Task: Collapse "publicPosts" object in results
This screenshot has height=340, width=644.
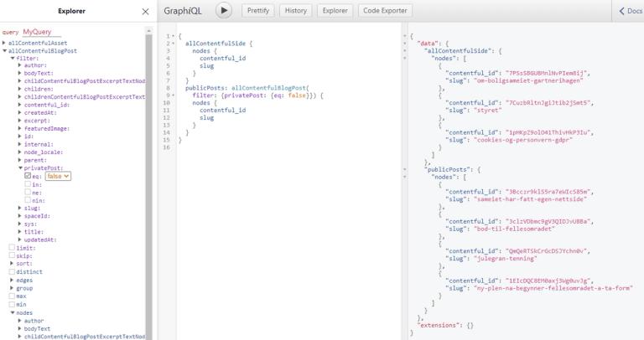Action: coord(404,169)
